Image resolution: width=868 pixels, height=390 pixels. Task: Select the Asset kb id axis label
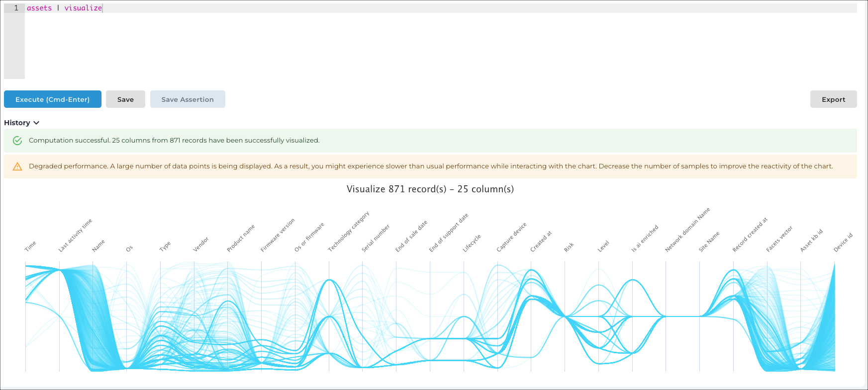811,240
